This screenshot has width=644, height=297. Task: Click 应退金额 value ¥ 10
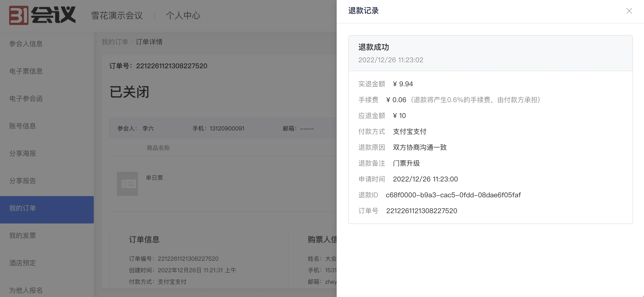(399, 116)
